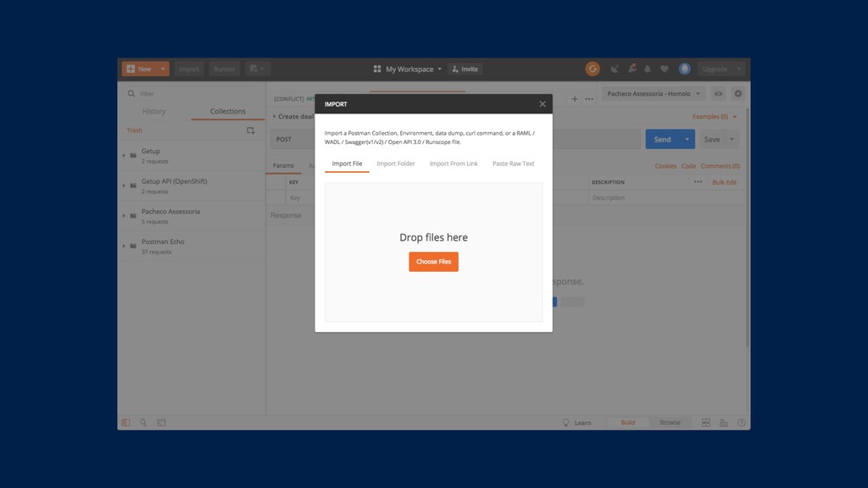Click the Description input cell

[x=666, y=197]
